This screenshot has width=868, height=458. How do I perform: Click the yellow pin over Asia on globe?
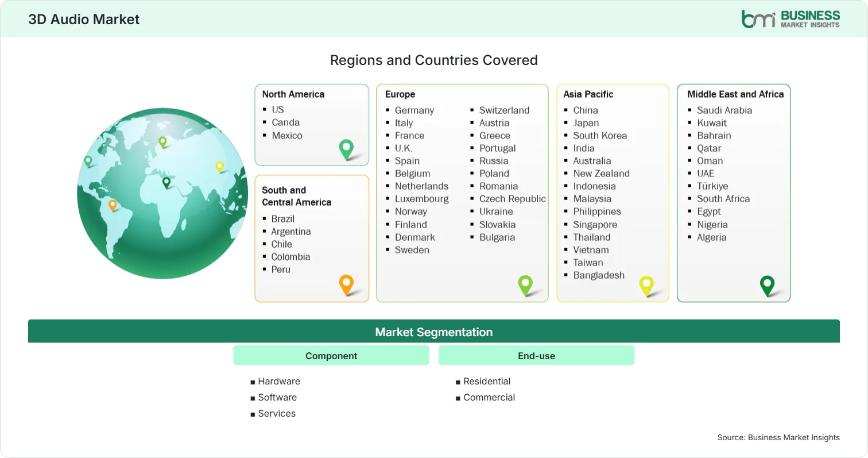[219, 167]
